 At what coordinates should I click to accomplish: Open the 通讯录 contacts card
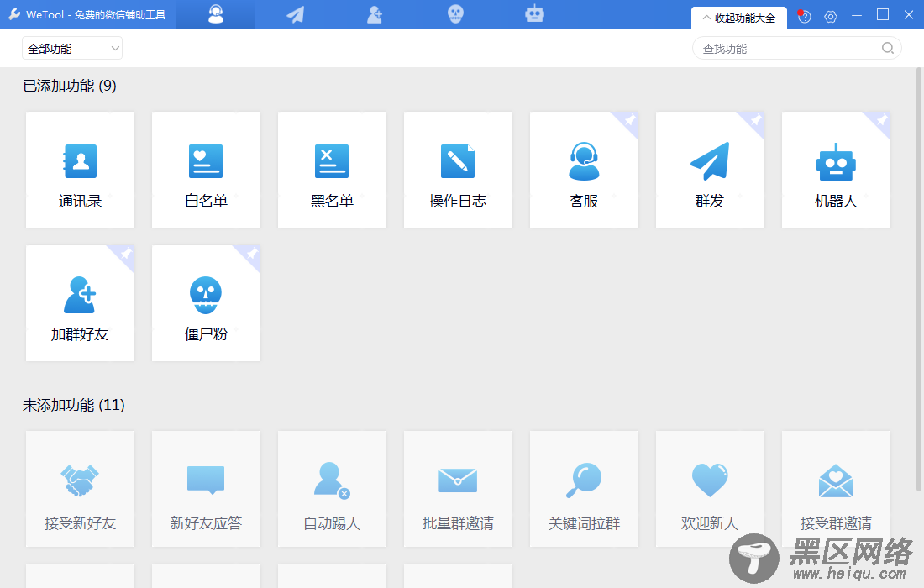(x=80, y=170)
